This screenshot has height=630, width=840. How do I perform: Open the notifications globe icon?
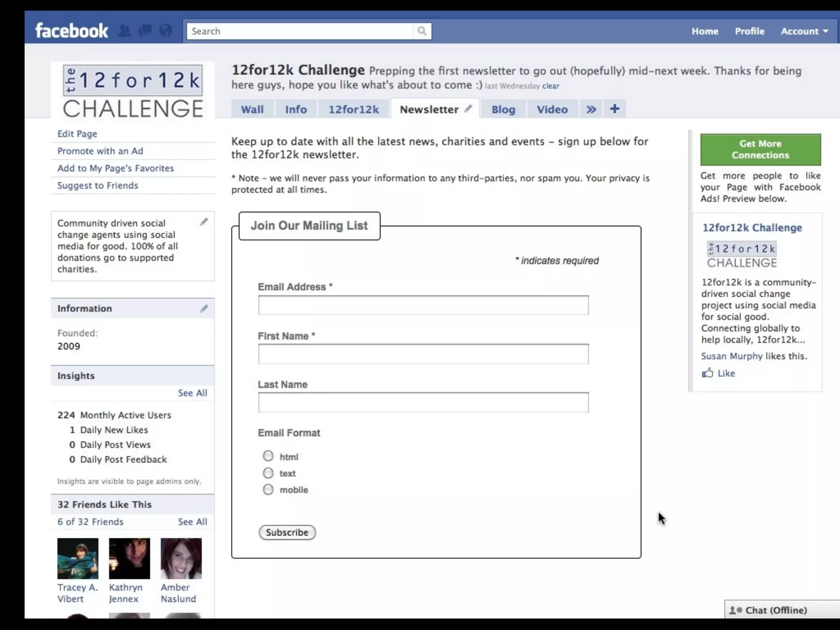click(166, 31)
